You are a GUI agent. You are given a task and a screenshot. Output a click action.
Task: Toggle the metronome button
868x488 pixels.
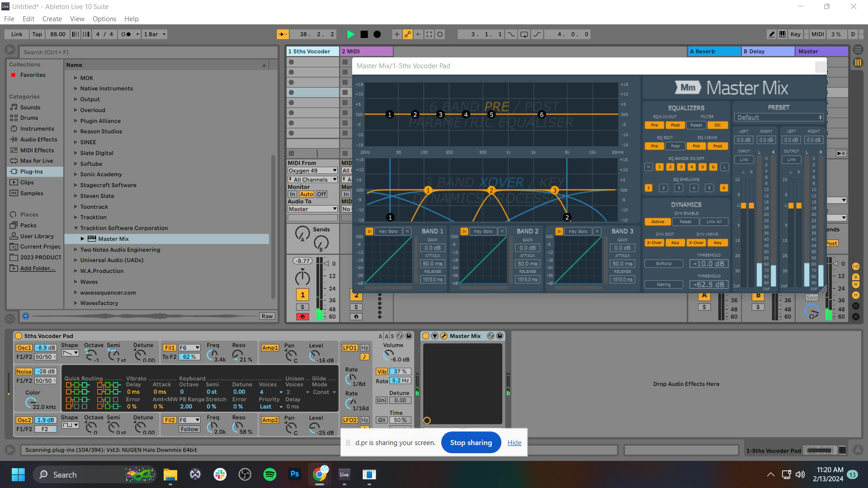[x=127, y=34]
